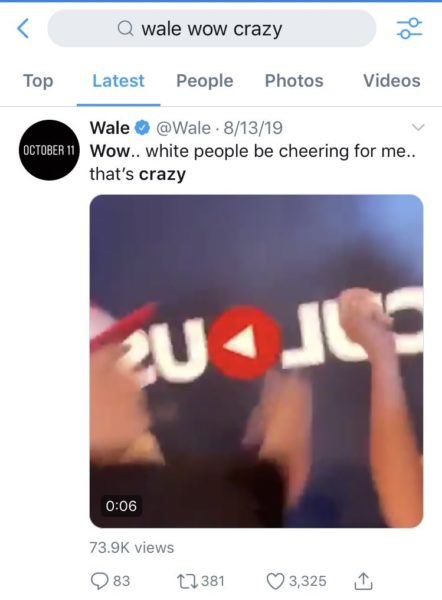Click the blue verified badge
The height and width of the screenshot is (600, 442).
[x=142, y=128]
